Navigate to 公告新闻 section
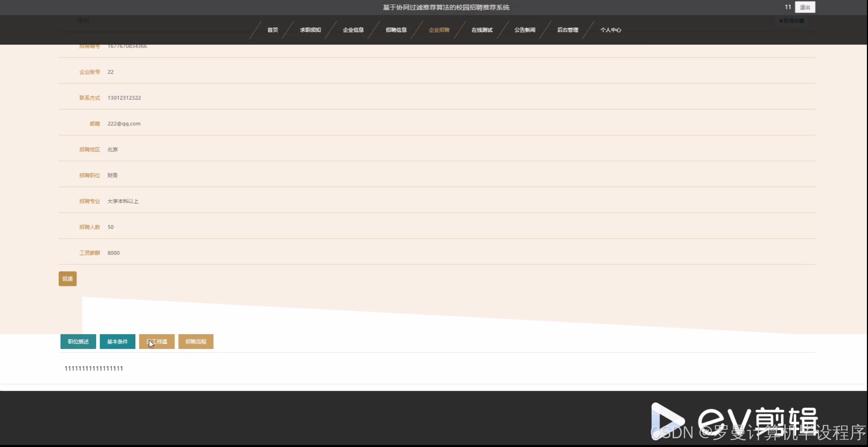This screenshot has width=868, height=447. coord(525,30)
